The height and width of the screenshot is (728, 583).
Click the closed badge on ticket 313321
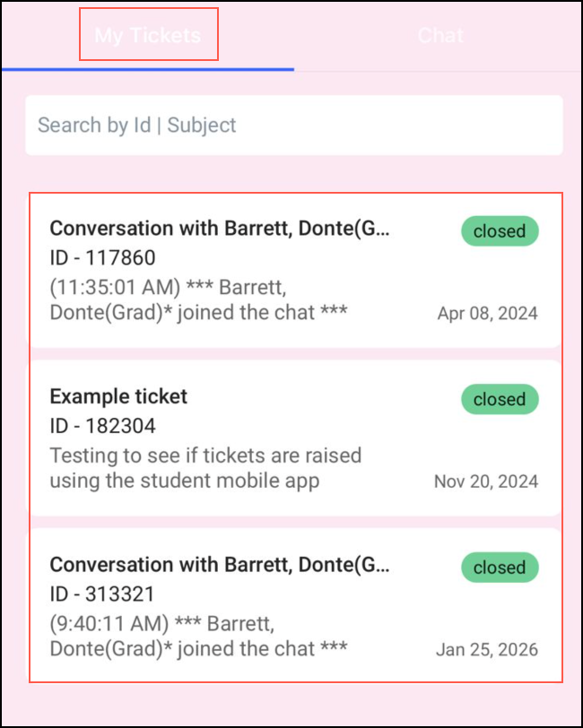pyautogui.click(x=499, y=568)
